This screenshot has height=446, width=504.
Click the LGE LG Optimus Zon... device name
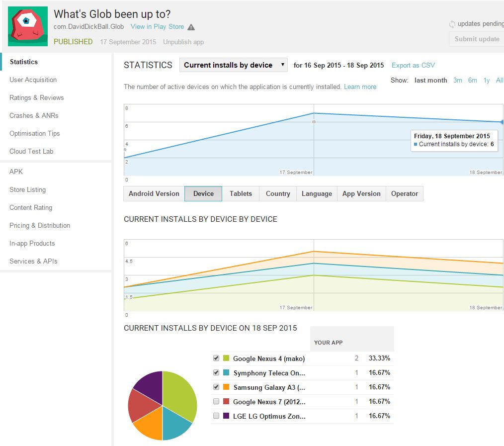point(269,416)
